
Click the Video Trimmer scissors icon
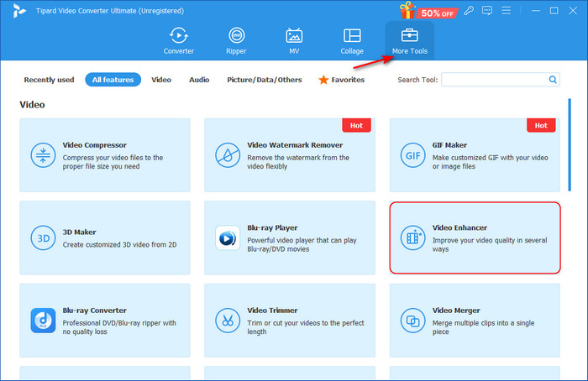coord(228,321)
